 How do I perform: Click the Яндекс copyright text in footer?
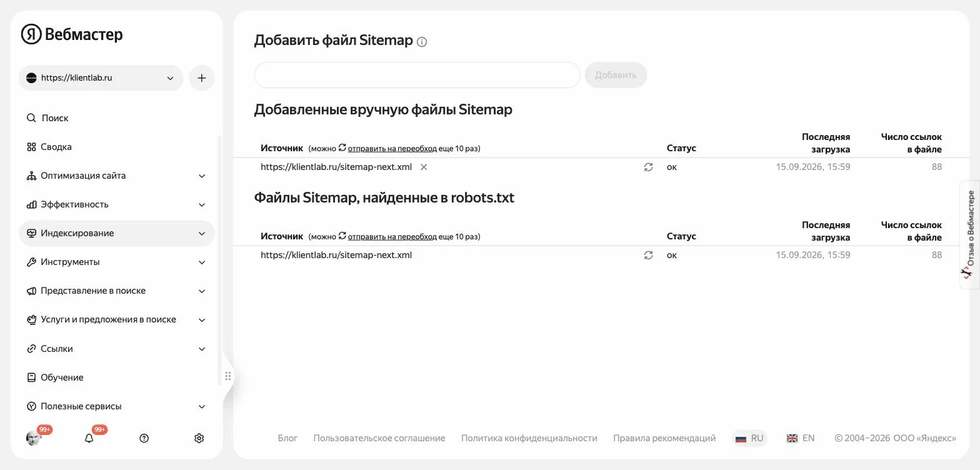point(895,438)
